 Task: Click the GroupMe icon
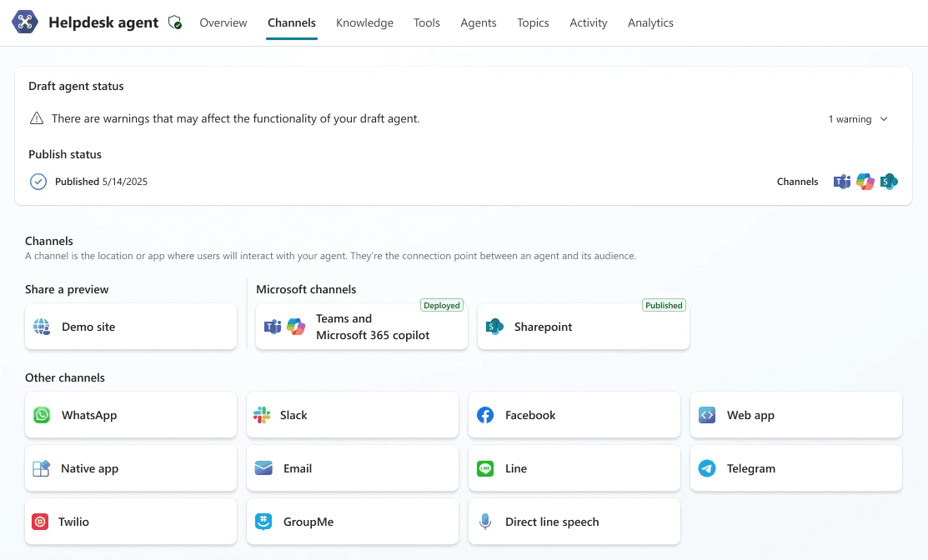tap(263, 522)
